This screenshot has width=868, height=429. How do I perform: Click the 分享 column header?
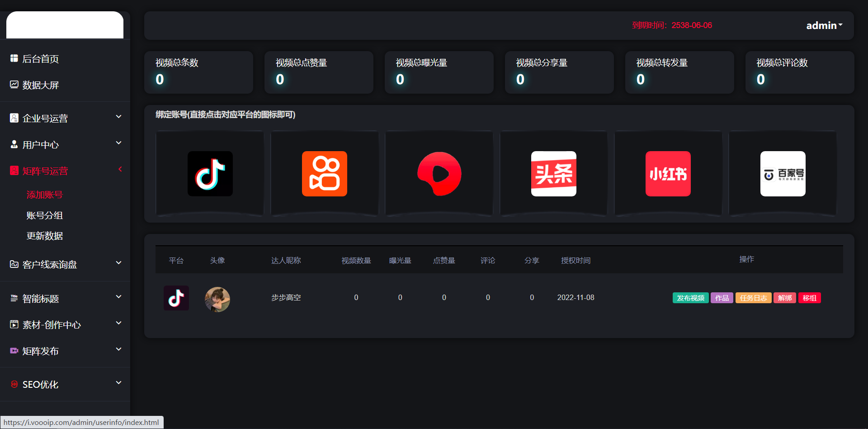click(x=532, y=260)
